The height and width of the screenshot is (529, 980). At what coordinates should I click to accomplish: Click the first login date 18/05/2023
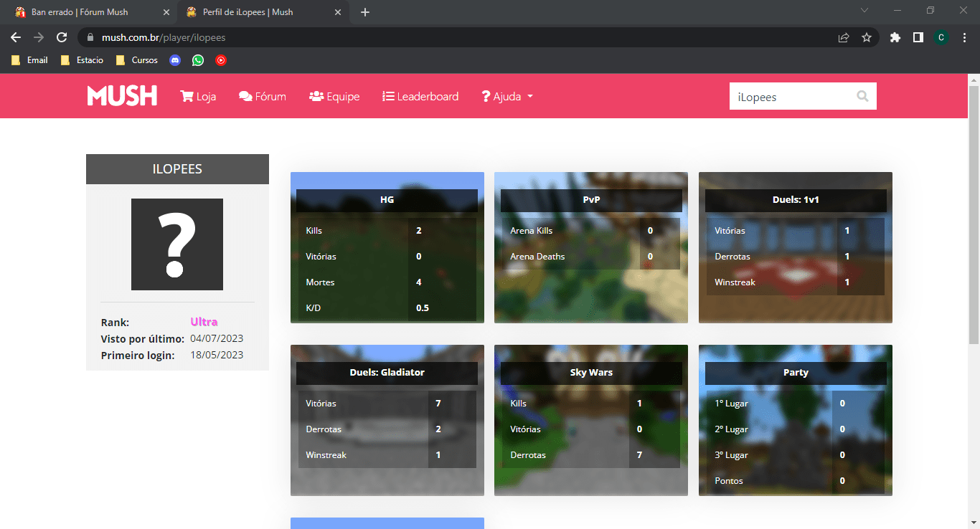[x=217, y=355]
